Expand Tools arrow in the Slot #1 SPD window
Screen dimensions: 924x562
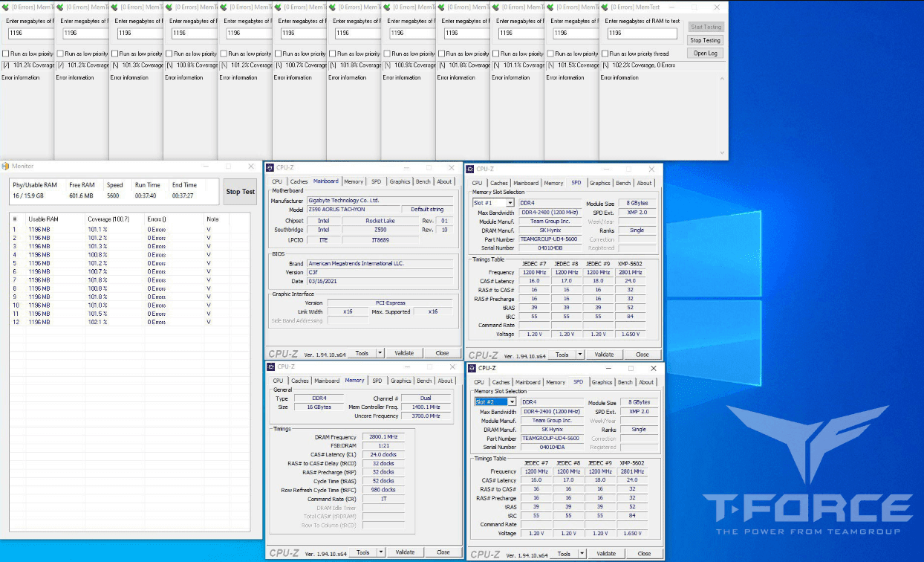tap(580, 355)
